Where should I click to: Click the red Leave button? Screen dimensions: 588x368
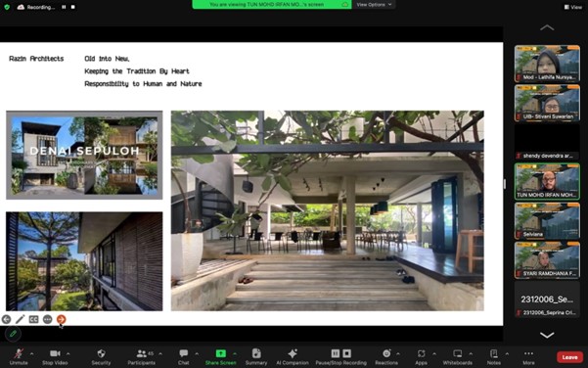point(569,357)
